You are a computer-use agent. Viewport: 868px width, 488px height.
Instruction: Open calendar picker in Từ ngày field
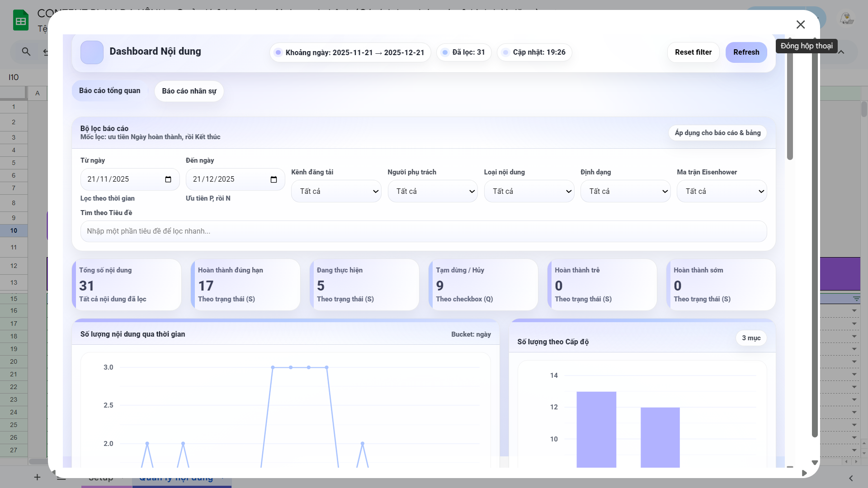(168, 179)
